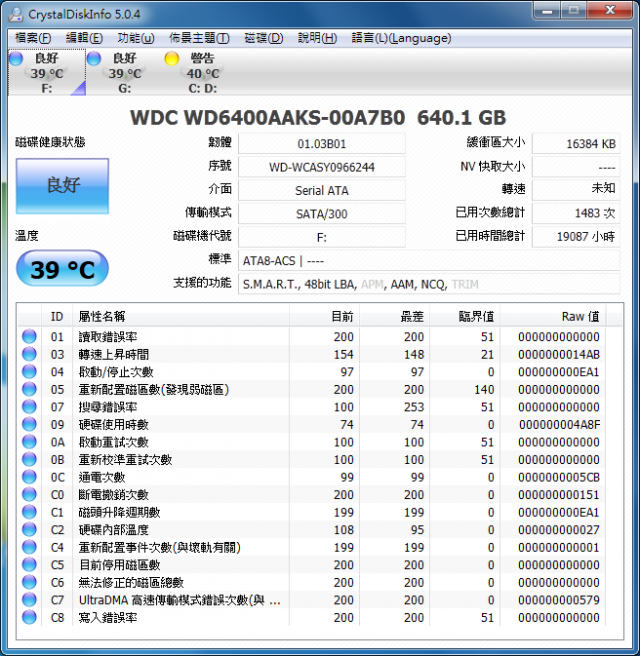The image size is (640, 657).
Task: Click the 目前 column header
Action: [x=324, y=316]
